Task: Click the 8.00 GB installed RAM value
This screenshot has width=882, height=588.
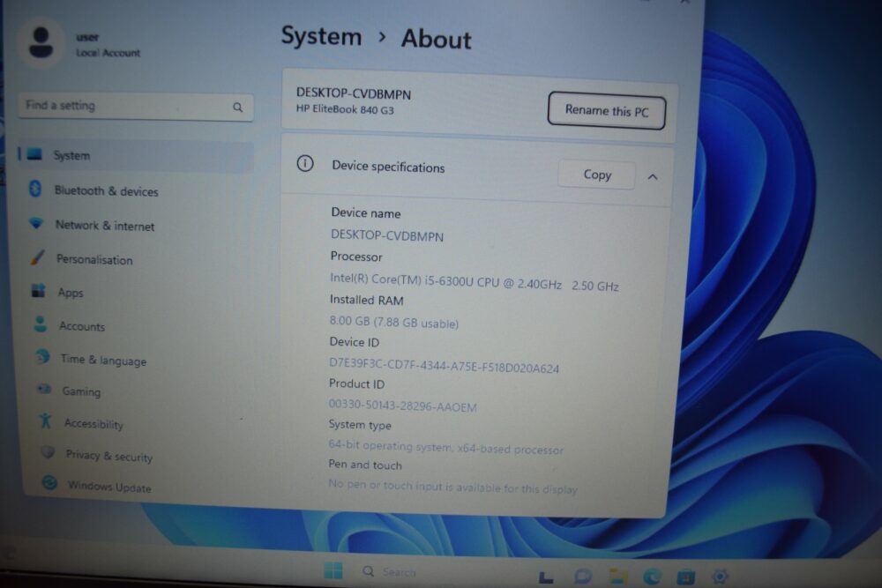Action: (393, 322)
